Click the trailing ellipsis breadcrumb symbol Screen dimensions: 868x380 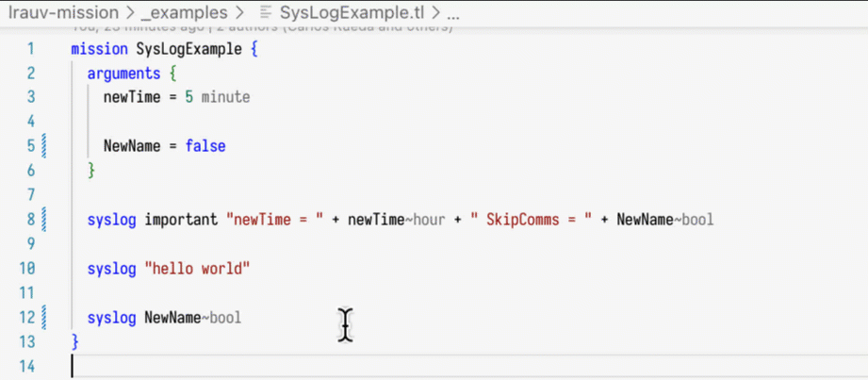coord(452,15)
